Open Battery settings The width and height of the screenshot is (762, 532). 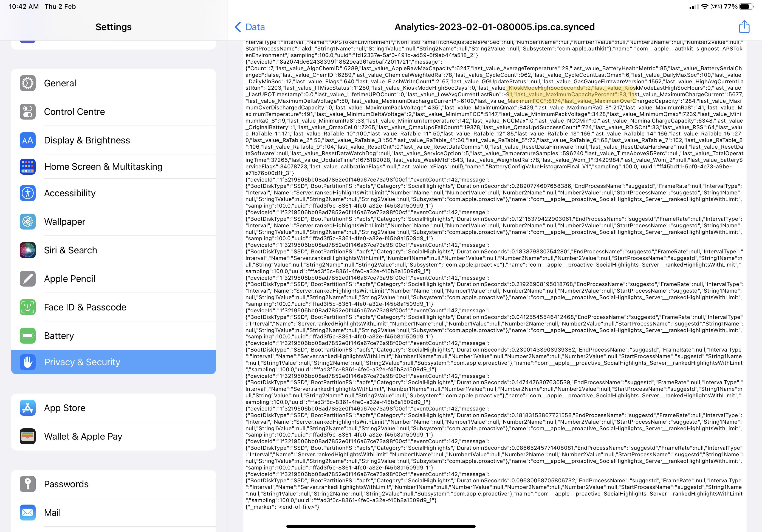point(59,336)
